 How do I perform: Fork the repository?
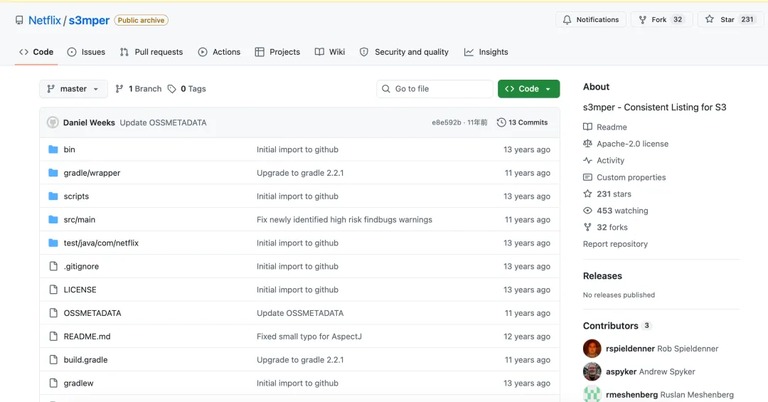[x=661, y=20]
